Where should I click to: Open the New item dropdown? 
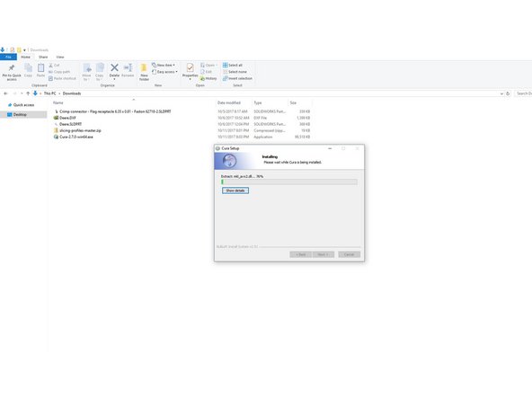(x=164, y=65)
